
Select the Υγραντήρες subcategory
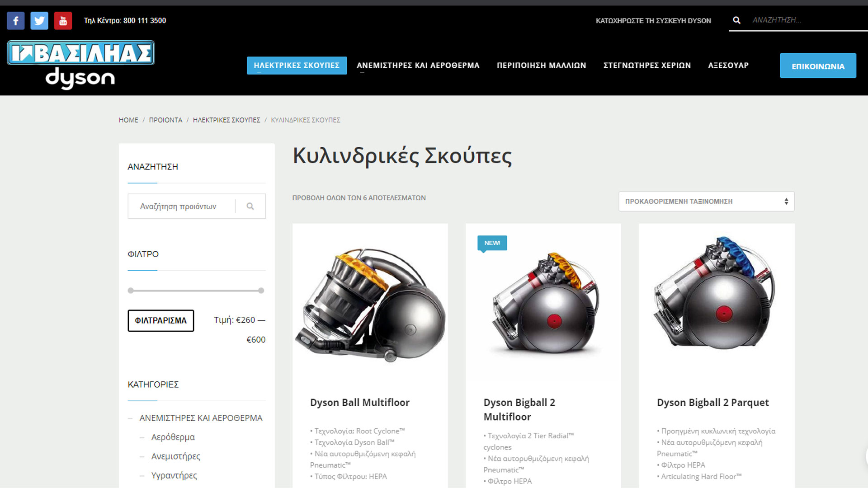pos(174,476)
